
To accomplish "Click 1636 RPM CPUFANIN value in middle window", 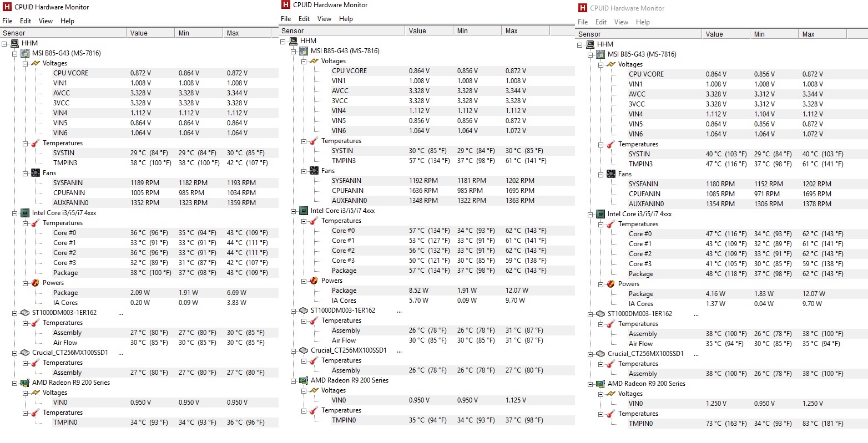I will click(x=423, y=191).
